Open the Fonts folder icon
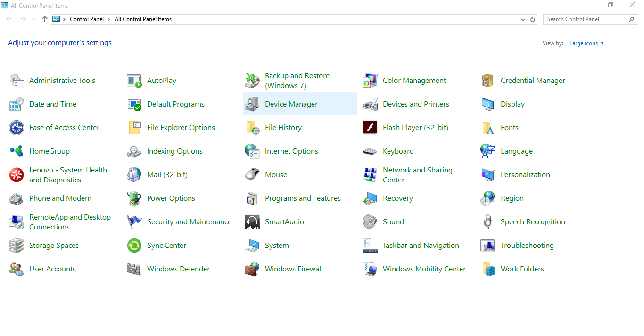Image resolution: width=644 pixels, height=336 pixels. (488, 128)
